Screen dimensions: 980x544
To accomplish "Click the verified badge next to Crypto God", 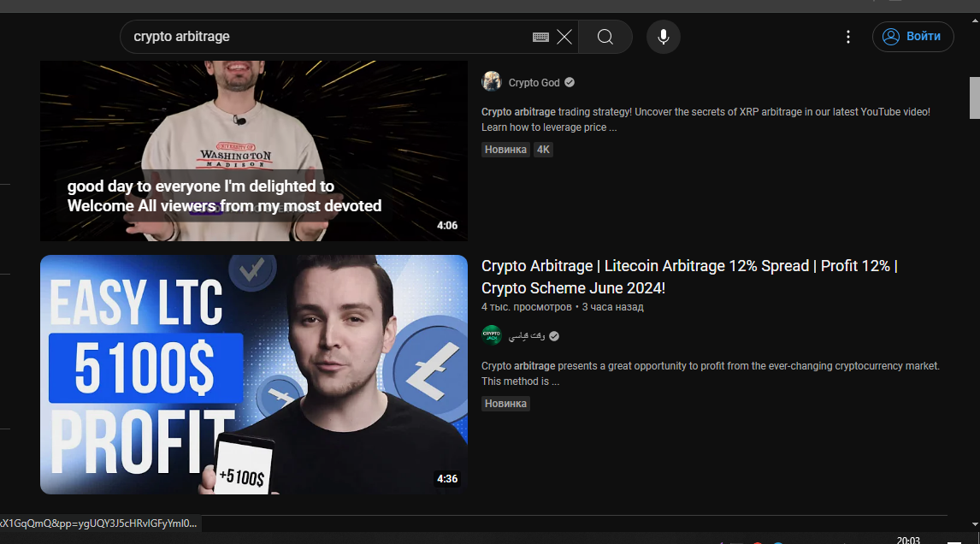I will (x=570, y=82).
